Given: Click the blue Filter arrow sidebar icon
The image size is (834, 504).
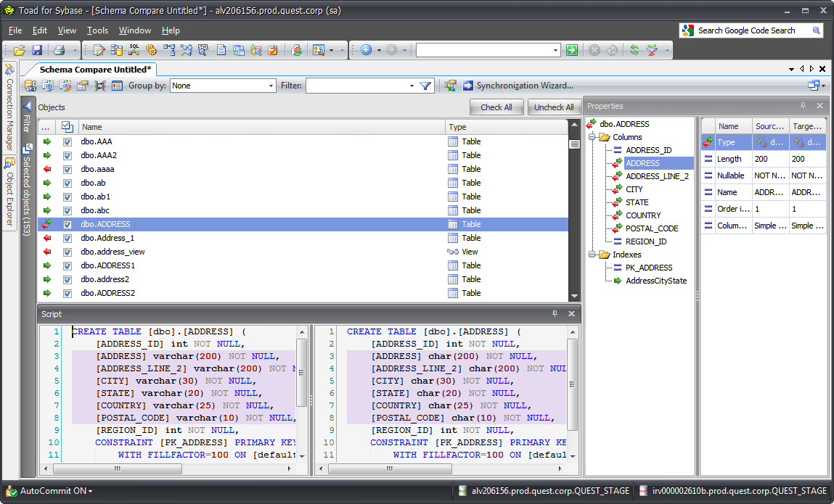Looking at the screenshot, I should [x=27, y=107].
